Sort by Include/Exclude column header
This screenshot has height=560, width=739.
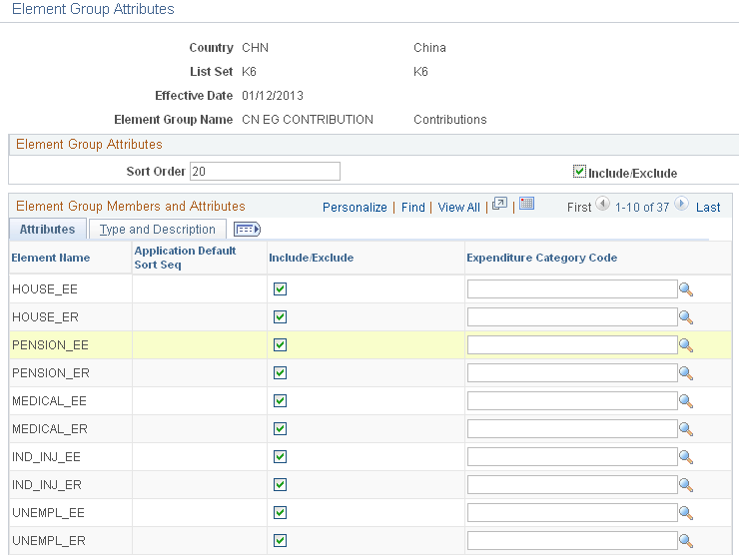311,258
